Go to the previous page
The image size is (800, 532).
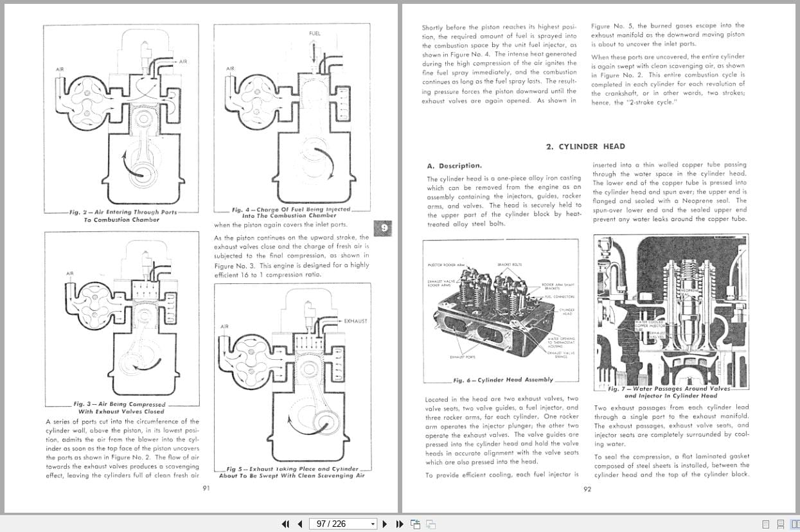[299, 524]
